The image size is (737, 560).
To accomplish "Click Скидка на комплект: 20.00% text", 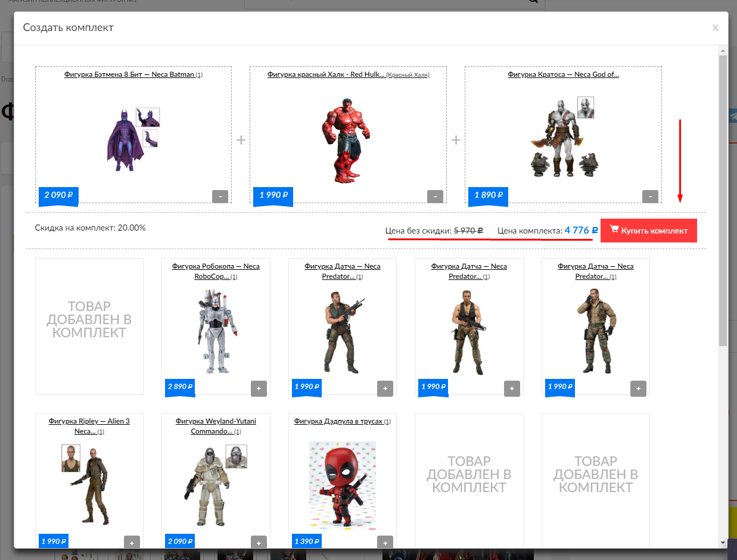I will (x=91, y=228).
